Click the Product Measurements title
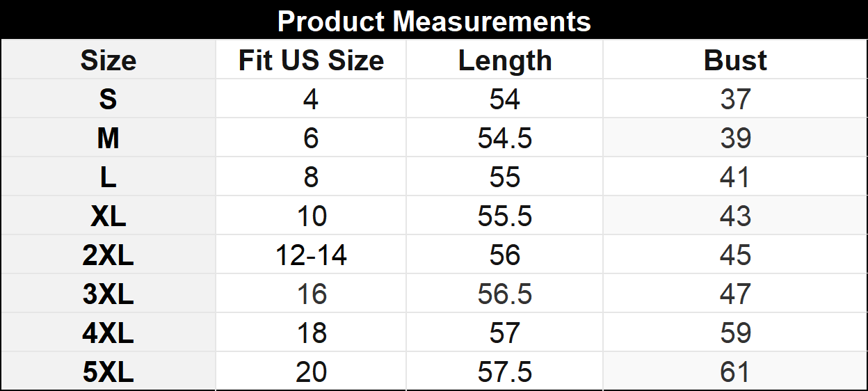Screen dimensions: 868x391 click(x=434, y=21)
